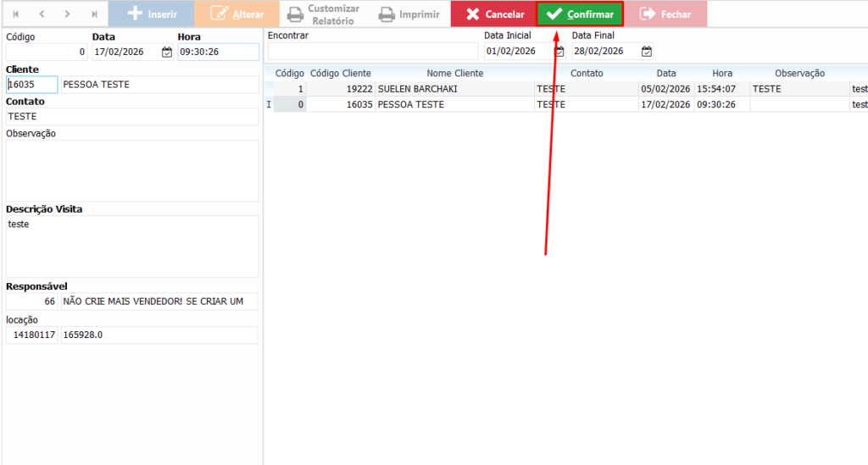Focus the Encontrar search field
Screen dimensions: 868x465
[x=372, y=52]
